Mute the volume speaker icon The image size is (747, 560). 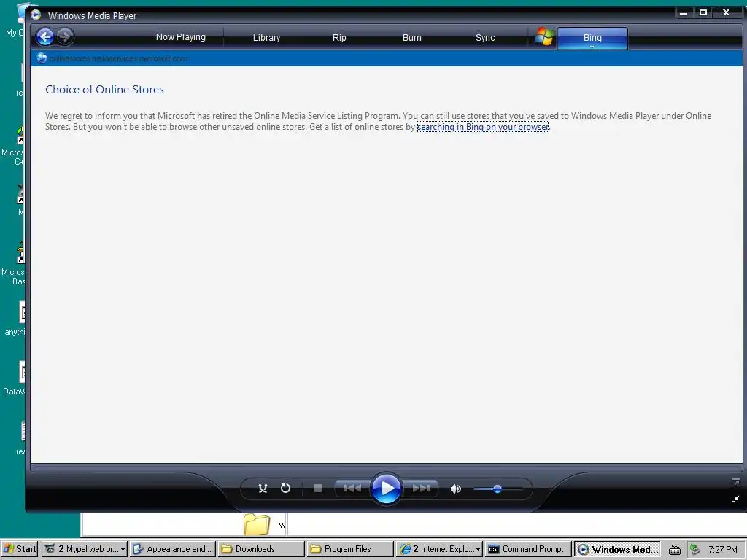[455, 489]
